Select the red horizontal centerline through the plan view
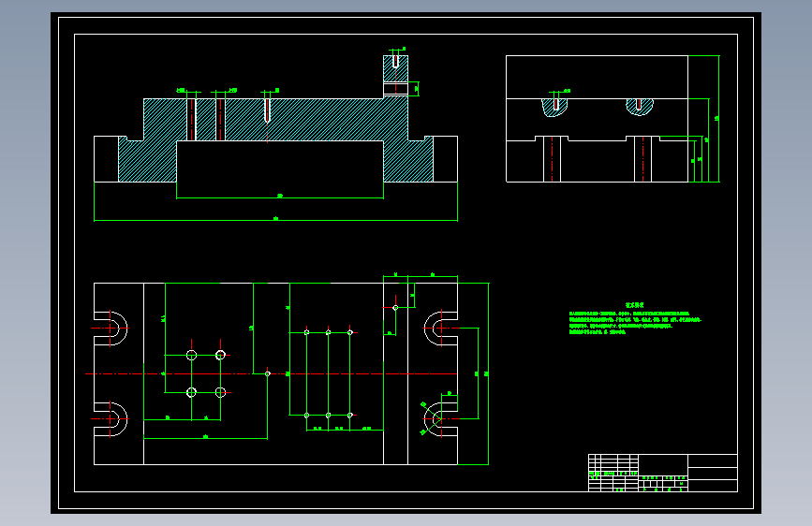The image size is (812, 526). (x=272, y=373)
